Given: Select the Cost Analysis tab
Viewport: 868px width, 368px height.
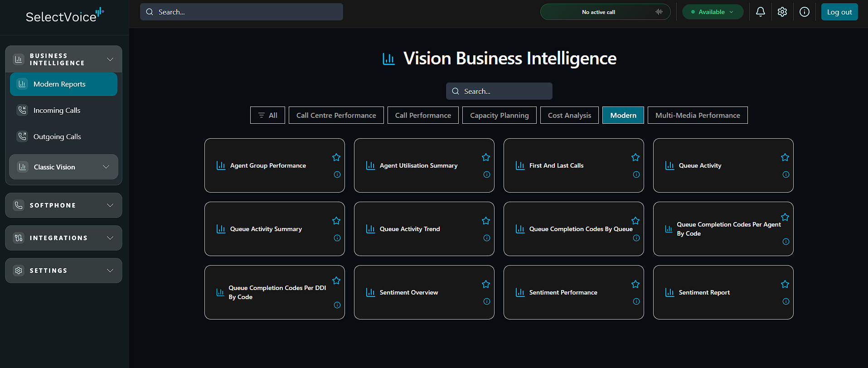Looking at the screenshot, I should click(x=569, y=115).
